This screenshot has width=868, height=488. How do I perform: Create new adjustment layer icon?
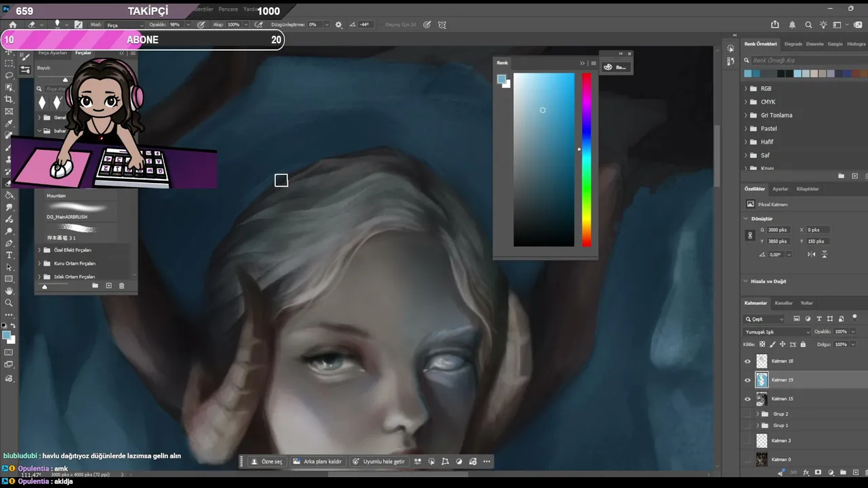[x=830, y=472]
